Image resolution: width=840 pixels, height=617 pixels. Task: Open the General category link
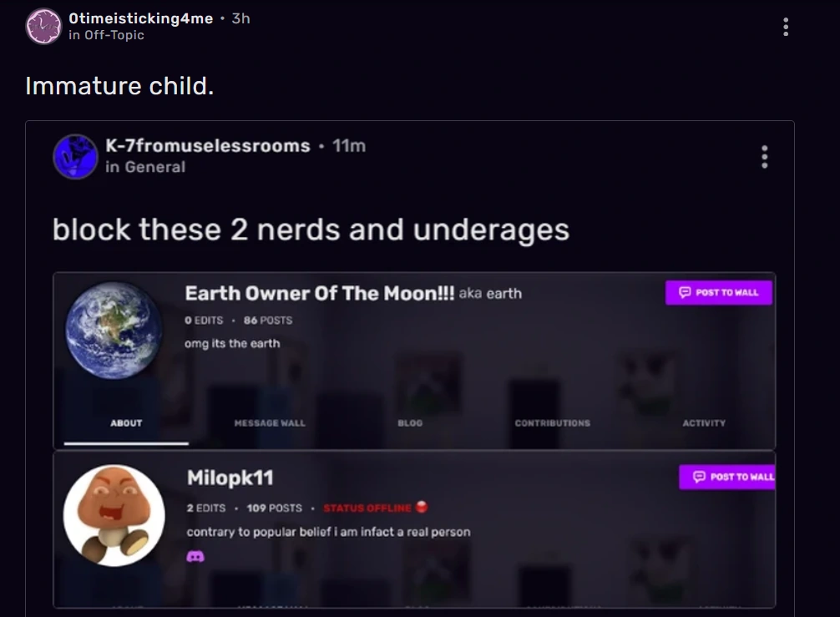coord(154,167)
